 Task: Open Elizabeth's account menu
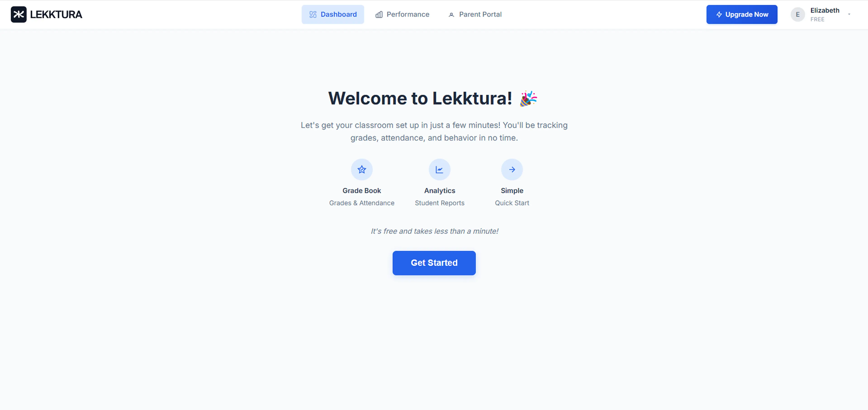[821, 14]
